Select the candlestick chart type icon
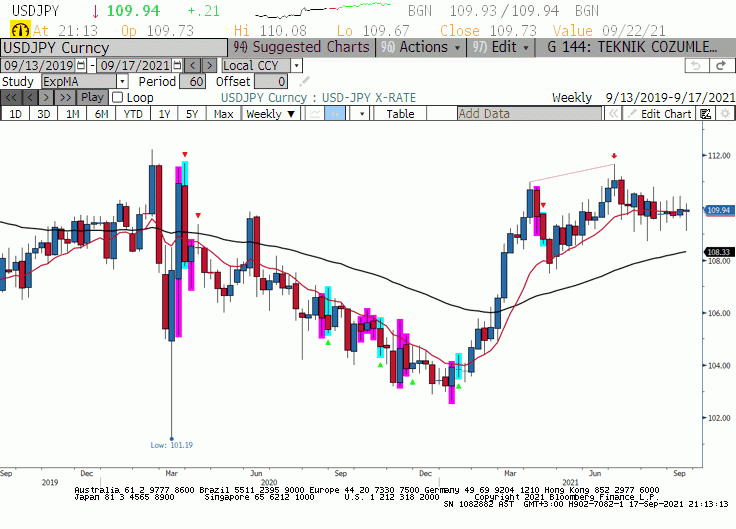This screenshot has height=529, width=736. (339, 114)
